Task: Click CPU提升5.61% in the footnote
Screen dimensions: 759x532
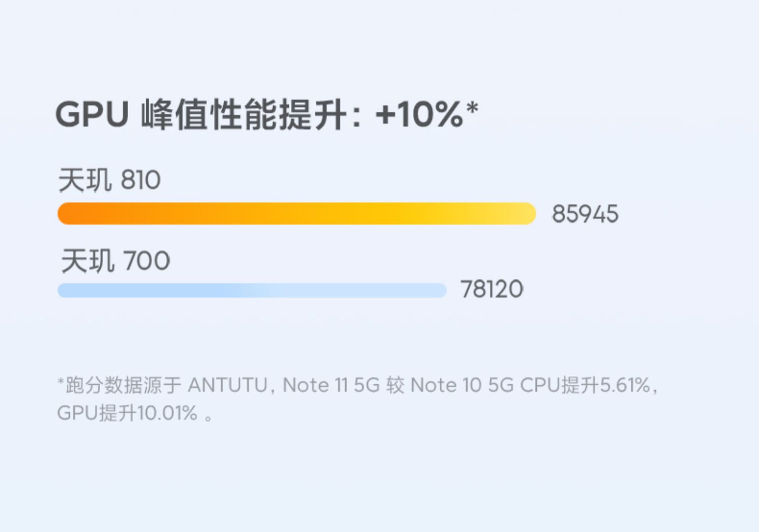Action: point(585,386)
